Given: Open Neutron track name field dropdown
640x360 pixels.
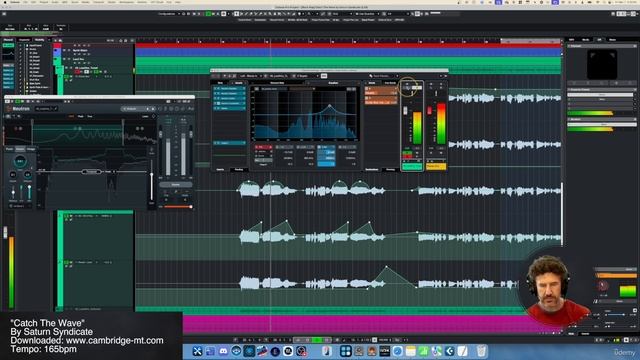Looking at the screenshot, I should (46, 109).
